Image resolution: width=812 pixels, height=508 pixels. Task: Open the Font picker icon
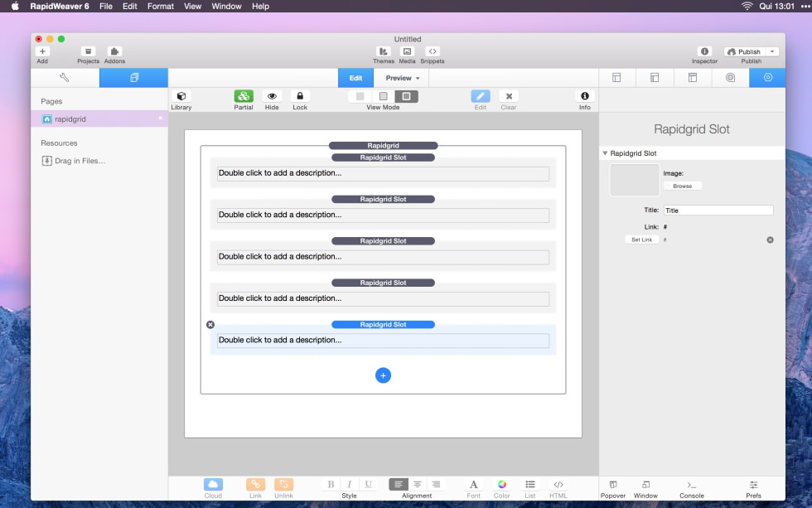point(473,485)
